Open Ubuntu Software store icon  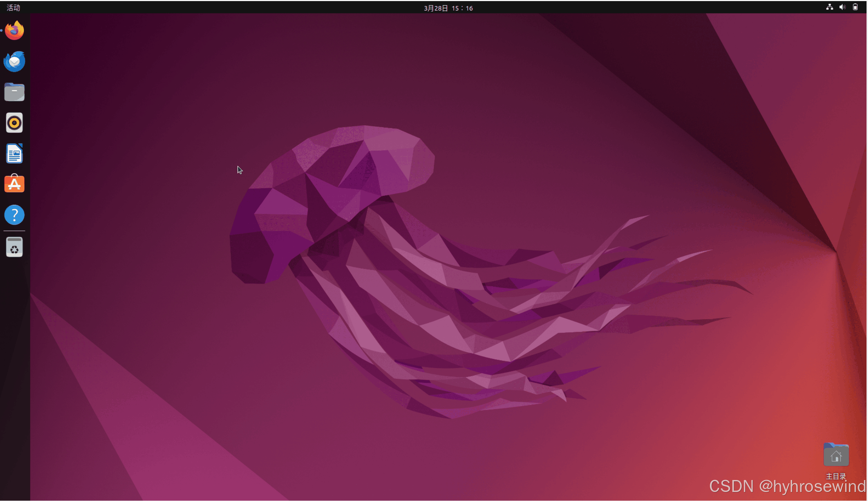[14, 184]
